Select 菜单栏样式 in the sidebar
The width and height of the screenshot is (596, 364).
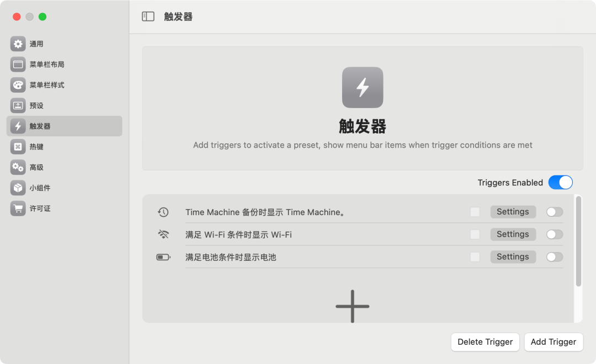(x=64, y=85)
